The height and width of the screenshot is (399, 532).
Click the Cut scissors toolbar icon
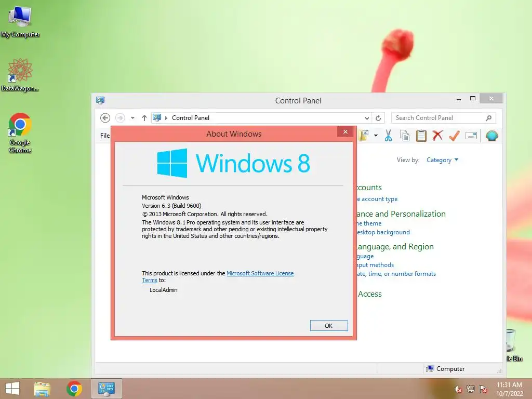[388, 136]
